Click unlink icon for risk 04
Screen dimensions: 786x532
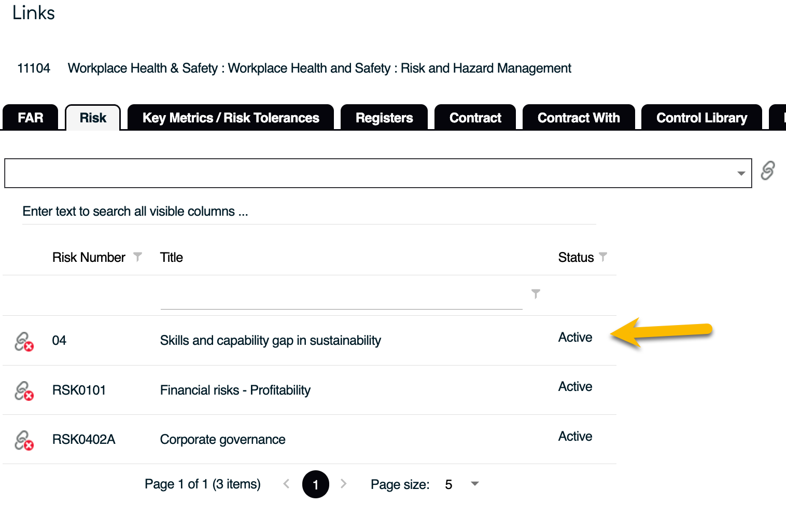(x=24, y=342)
